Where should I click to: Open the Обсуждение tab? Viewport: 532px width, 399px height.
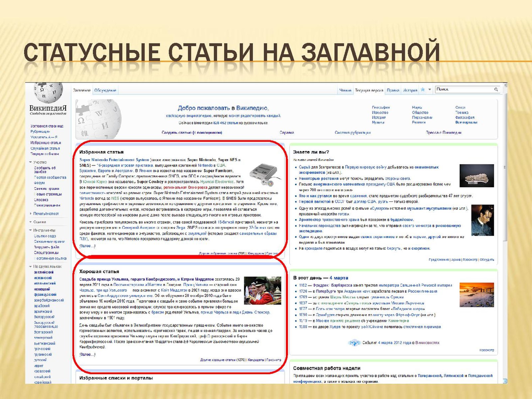[105, 90]
